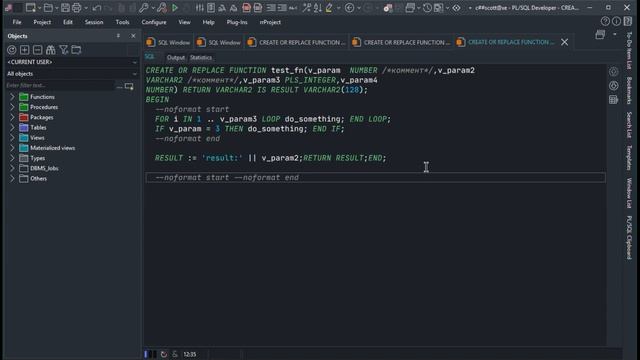Switch to the first SQL Window tab
The width and height of the screenshot is (640, 360).
(169, 42)
